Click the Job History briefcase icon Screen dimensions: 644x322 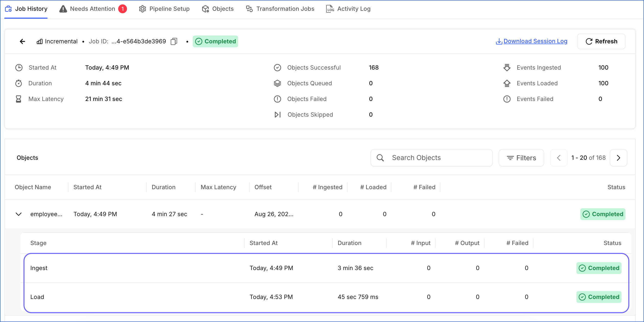pyautogui.click(x=9, y=9)
